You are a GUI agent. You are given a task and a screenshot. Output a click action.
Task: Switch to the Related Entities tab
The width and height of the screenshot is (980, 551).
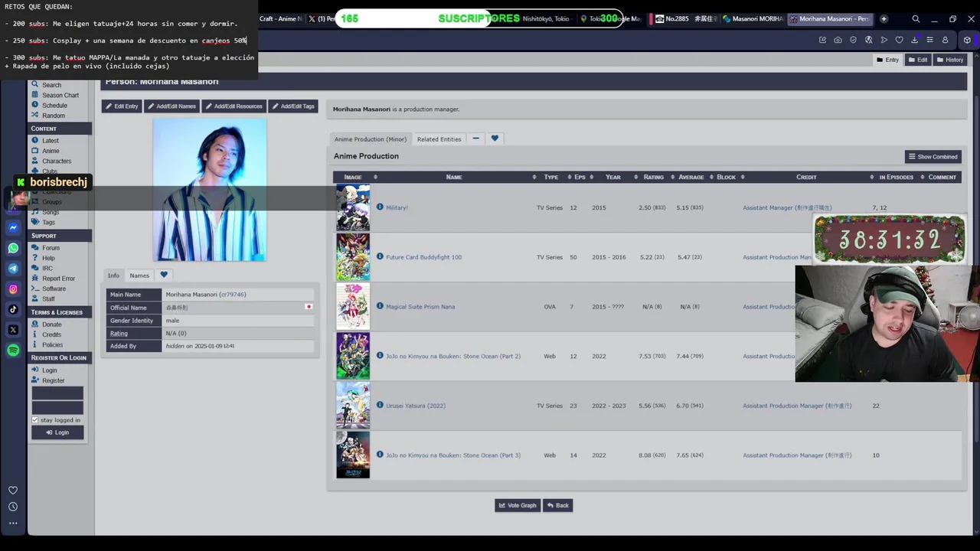(439, 139)
